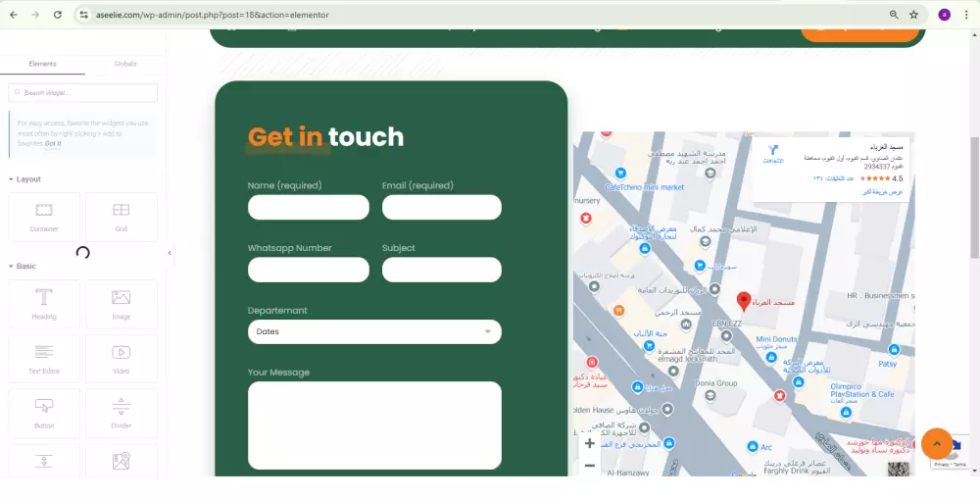Viewport: 980px width, 499px height.
Task: Collapse the Layout section
Action: (25, 179)
